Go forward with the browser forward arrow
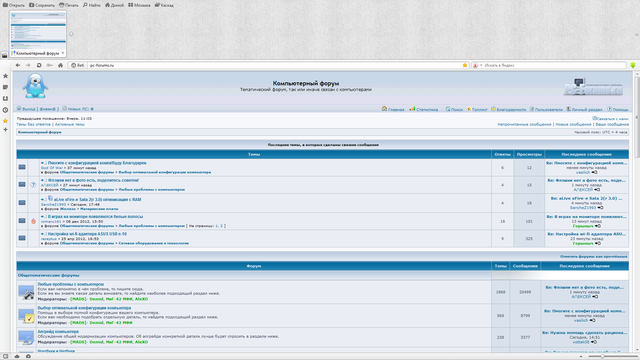The height and width of the screenshot is (360, 640). click(x=28, y=65)
